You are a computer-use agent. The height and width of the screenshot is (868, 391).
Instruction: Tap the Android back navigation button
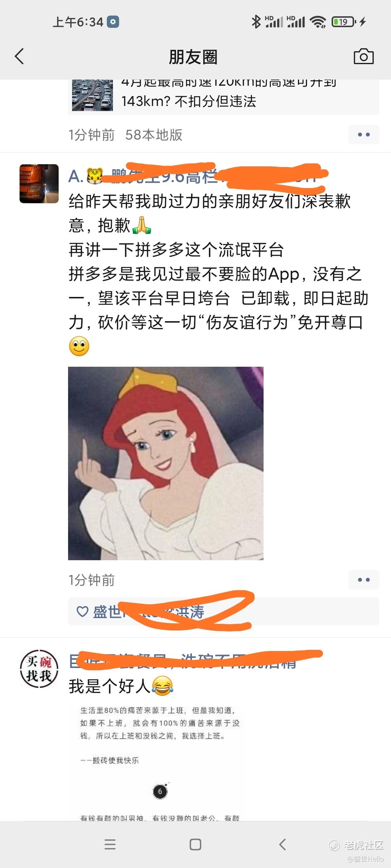[x=282, y=844]
